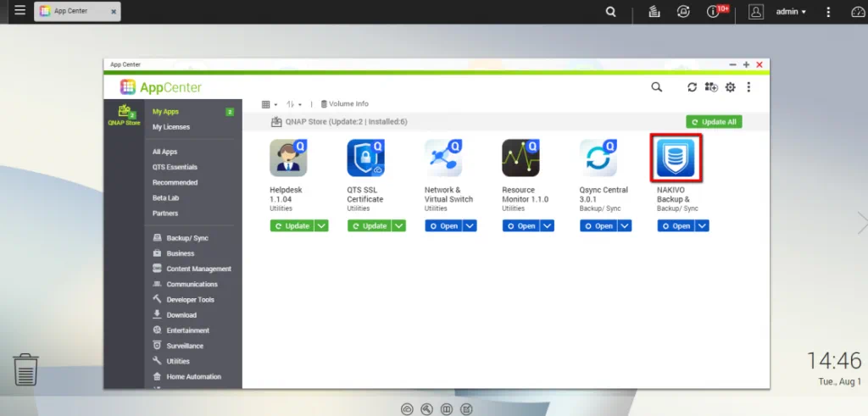
Task: Open App Center search magnifier
Action: (x=656, y=87)
